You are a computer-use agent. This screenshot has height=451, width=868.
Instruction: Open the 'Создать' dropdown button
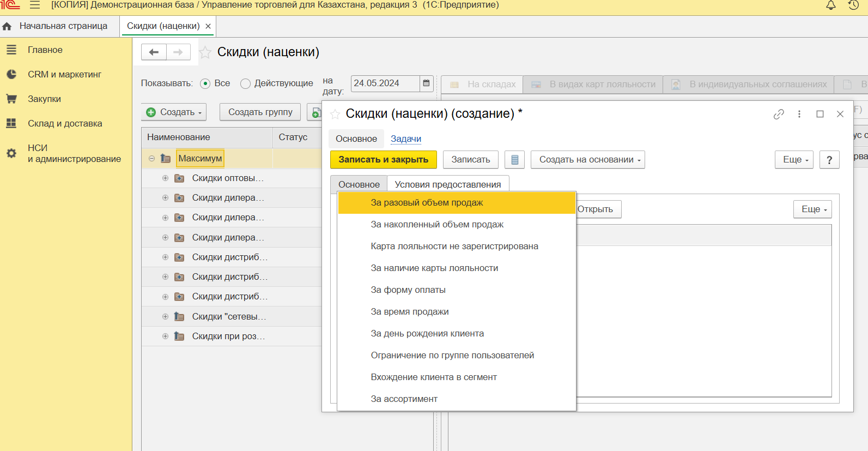[174, 112]
